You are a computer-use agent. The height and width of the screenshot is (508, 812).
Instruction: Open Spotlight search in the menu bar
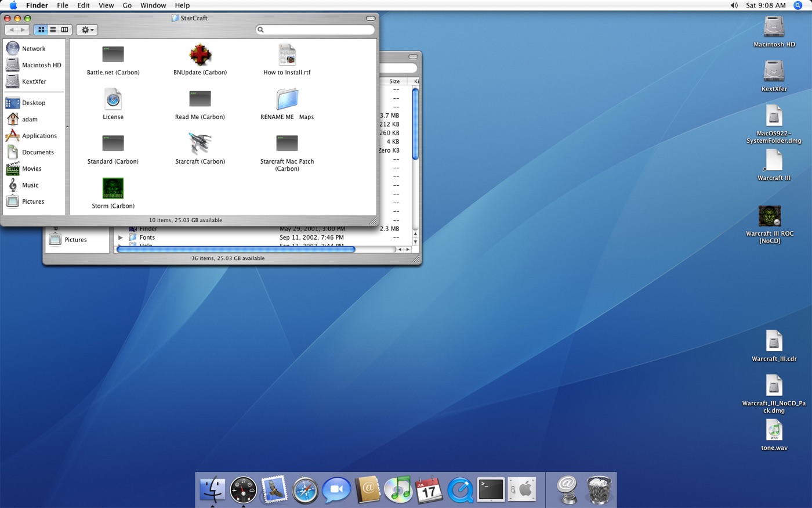[797, 5]
